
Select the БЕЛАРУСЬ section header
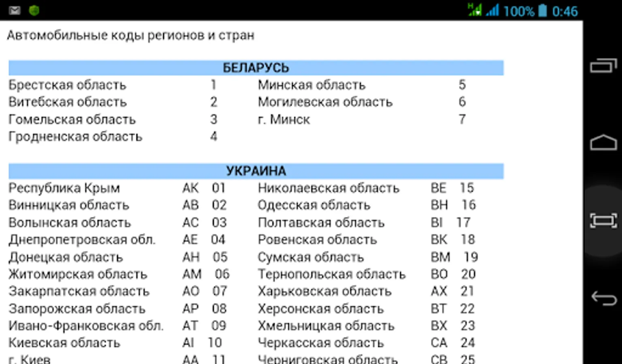[x=256, y=68]
